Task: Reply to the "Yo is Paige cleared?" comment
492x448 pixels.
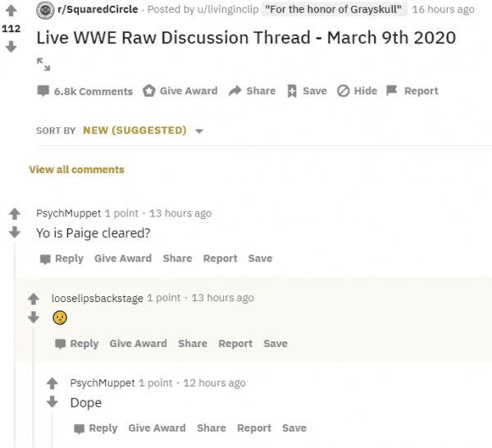Action: click(x=61, y=258)
